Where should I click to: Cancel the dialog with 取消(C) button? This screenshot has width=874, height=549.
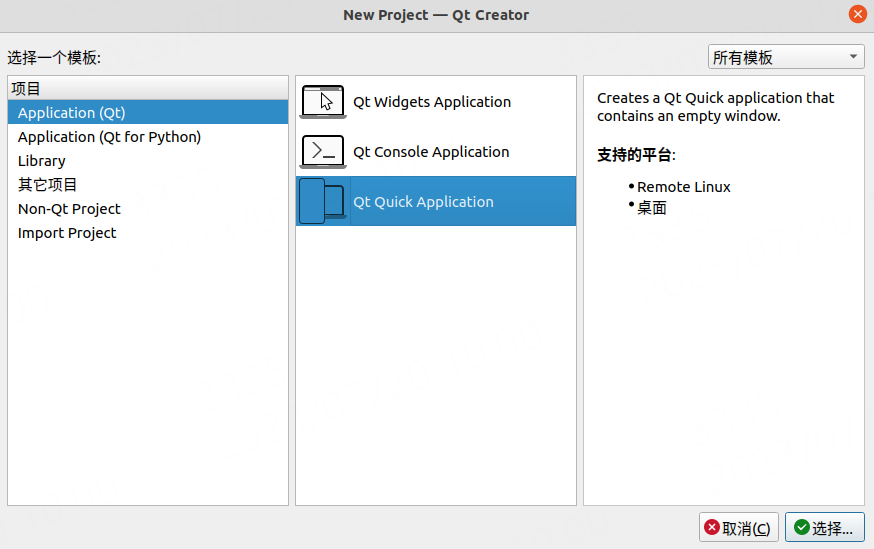(739, 527)
